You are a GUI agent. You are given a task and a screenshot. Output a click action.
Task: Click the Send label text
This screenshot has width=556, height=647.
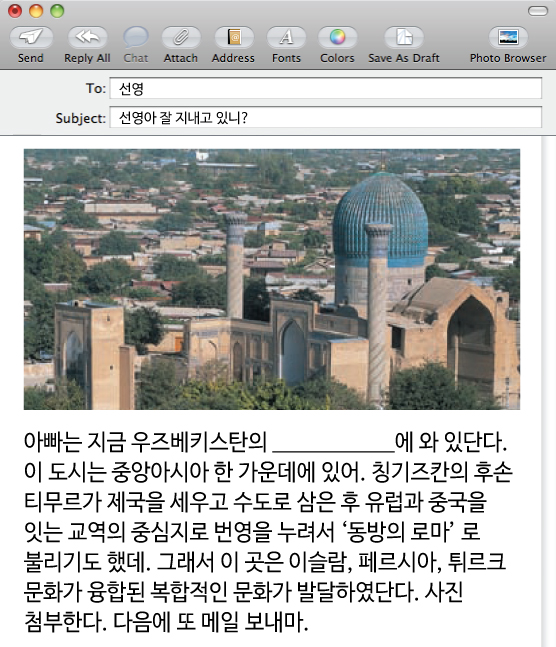(31, 58)
